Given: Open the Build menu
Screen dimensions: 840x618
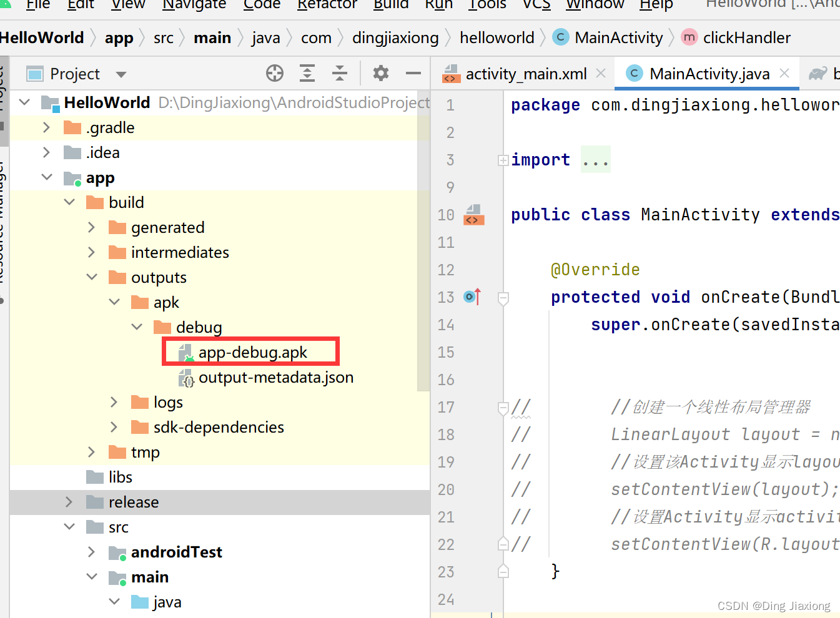Looking at the screenshot, I should (391, 4).
